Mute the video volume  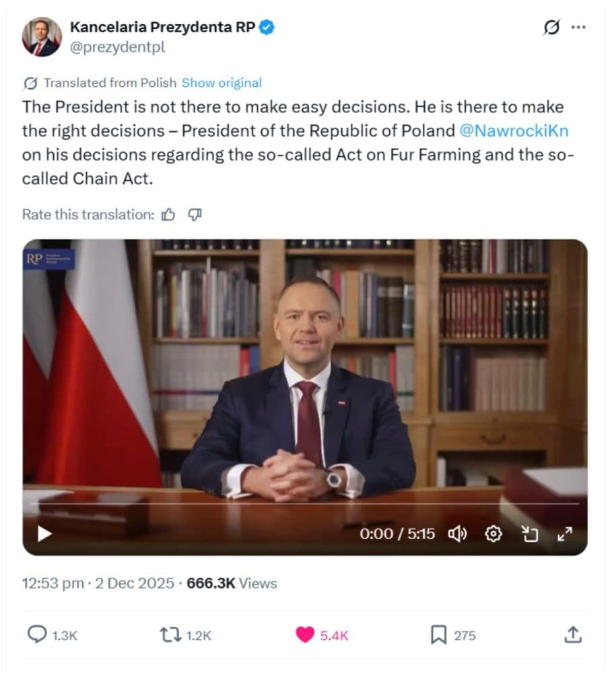coord(458,534)
